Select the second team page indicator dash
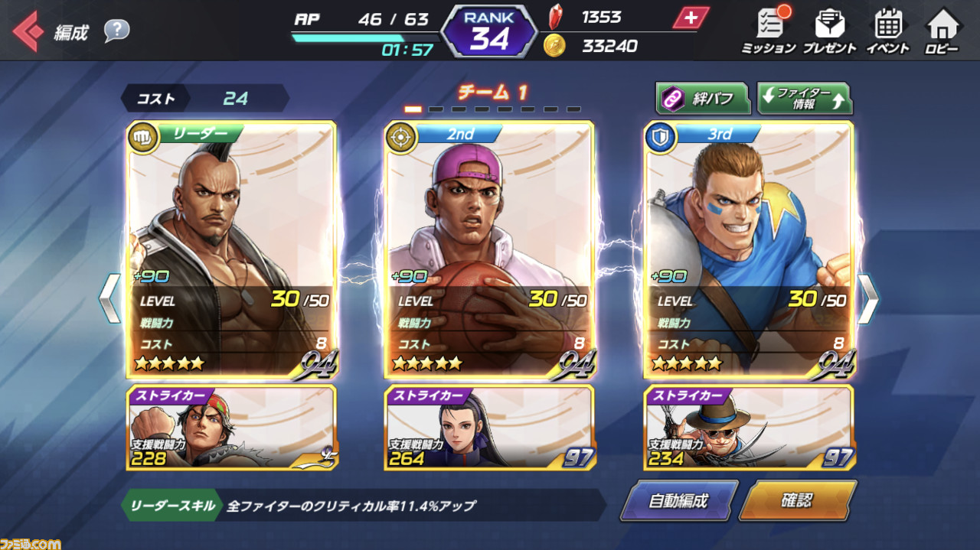Image resolution: width=980 pixels, height=550 pixels. (x=436, y=109)
